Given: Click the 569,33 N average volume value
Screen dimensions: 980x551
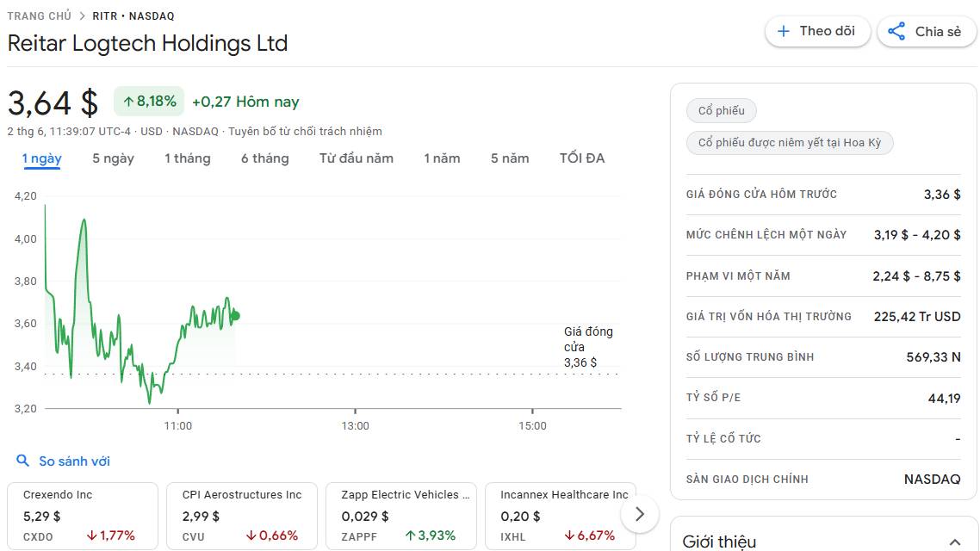Looking at the screenshot, I should click(x=933, y=357).
